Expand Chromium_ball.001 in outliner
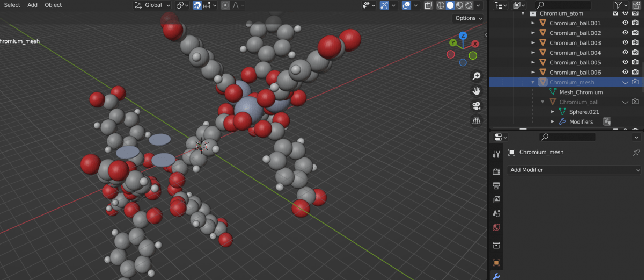Image resolution: width=644 pixels, height=280 pixels. [x=533, y=23]
